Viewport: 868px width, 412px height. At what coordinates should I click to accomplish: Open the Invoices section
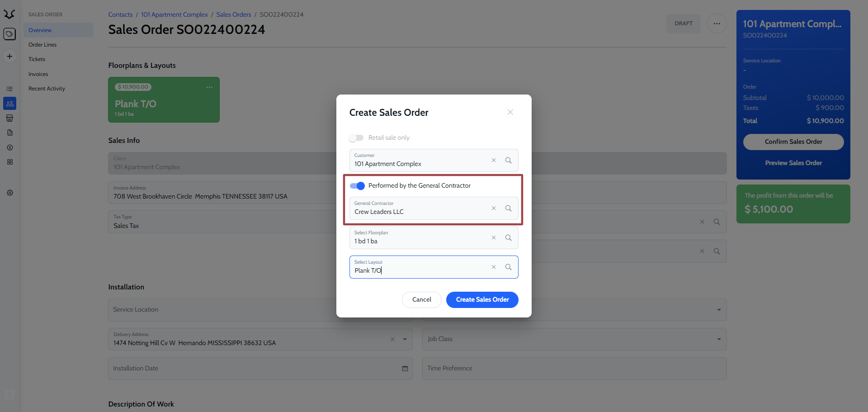[x=38, y=74]
